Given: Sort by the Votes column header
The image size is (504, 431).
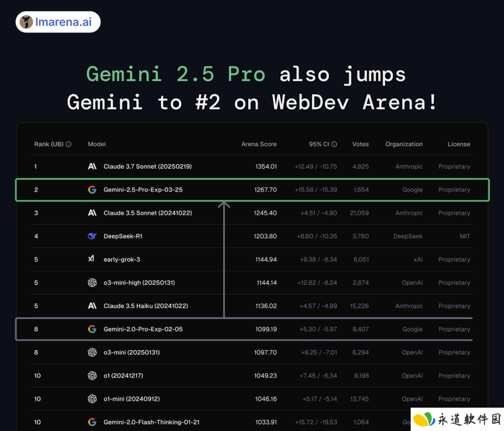Looking at the screenshot, I should (x=360, y=144).
